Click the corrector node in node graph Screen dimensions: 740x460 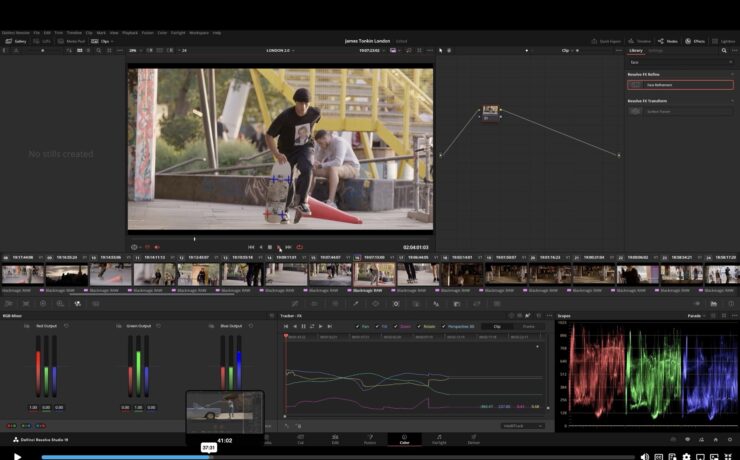point(490,112)
